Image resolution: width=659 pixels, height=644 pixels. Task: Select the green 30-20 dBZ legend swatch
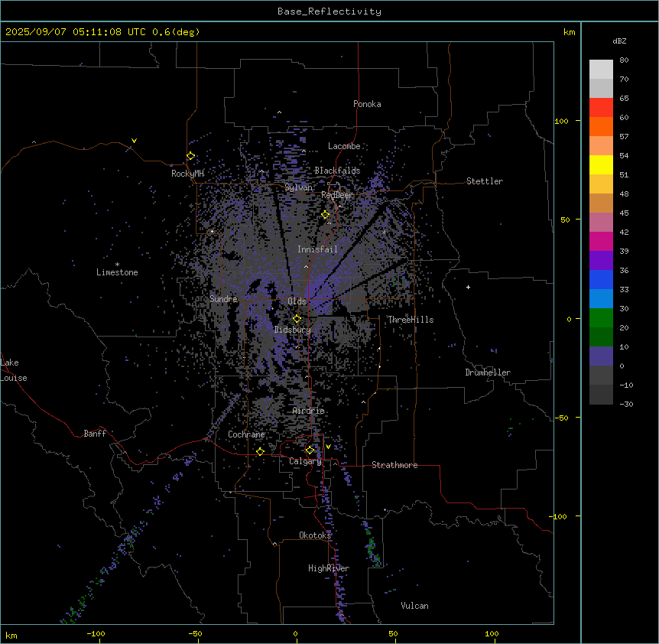601,318
